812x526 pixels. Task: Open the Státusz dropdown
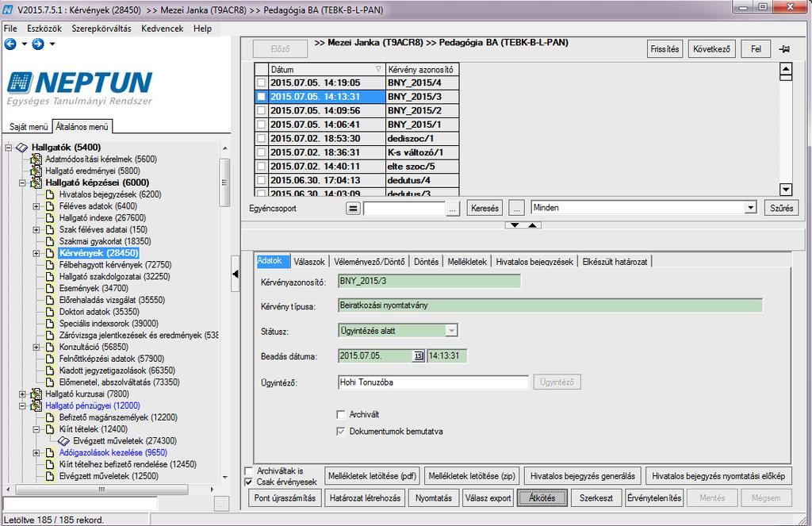point(451,331)
